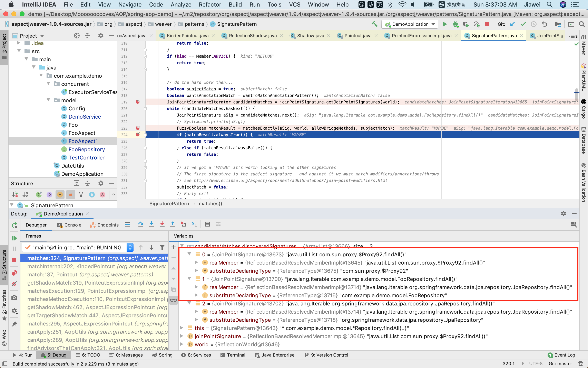Click the thread dump camera icon
Screen dimensions: 588x368
[x=14, y=297]
